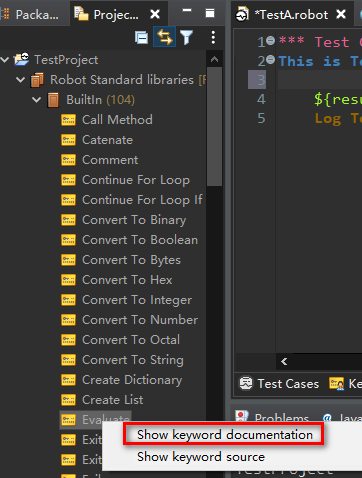Select Show keyword documentation menu item
The image size is (362, 478).
tap(225, 435)
